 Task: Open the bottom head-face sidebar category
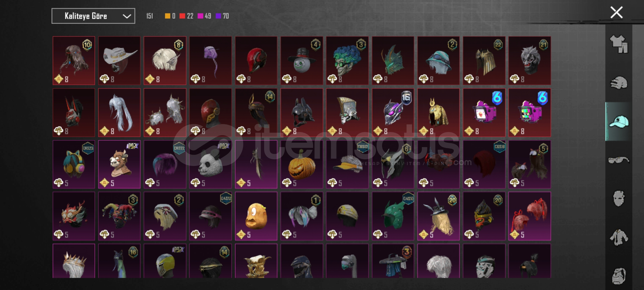pos(619,275)
